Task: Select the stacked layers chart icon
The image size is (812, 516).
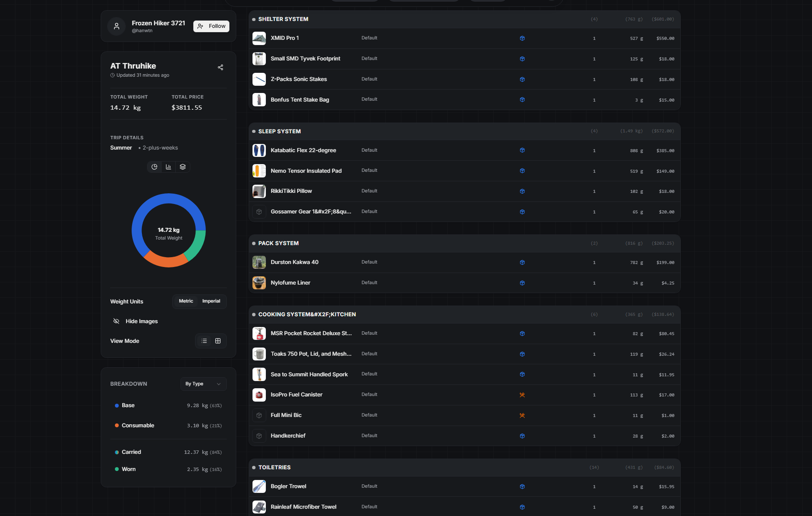Action: tap(183, 167)
